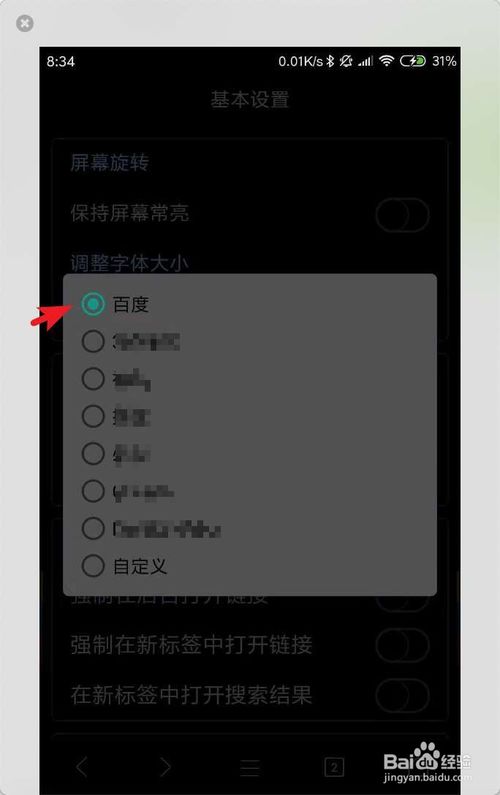Enable 在新标签中打开搜索结果 switch
Screen dimensions: 500x795
pos(403,695)
